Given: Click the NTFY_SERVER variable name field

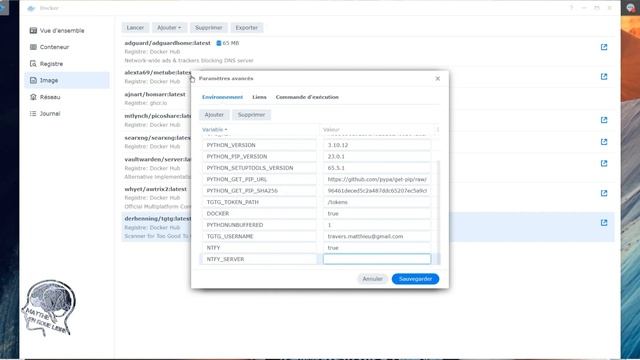Looking at the screenshot, I should coord(259,259).
